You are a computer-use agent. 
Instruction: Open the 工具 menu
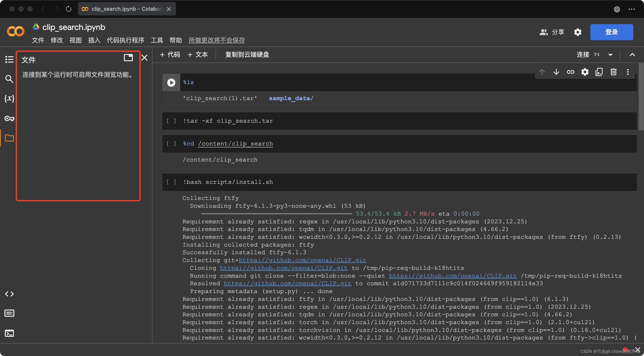(157, 40)
